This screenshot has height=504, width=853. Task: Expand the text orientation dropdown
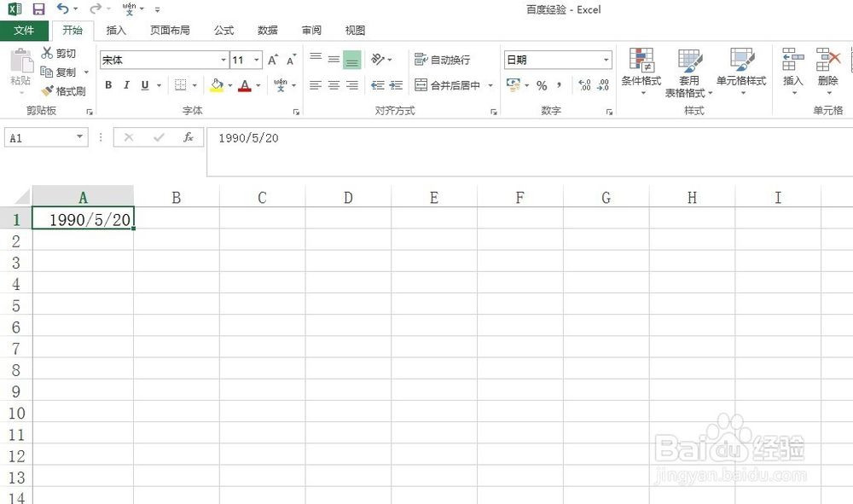pos(390,60)
